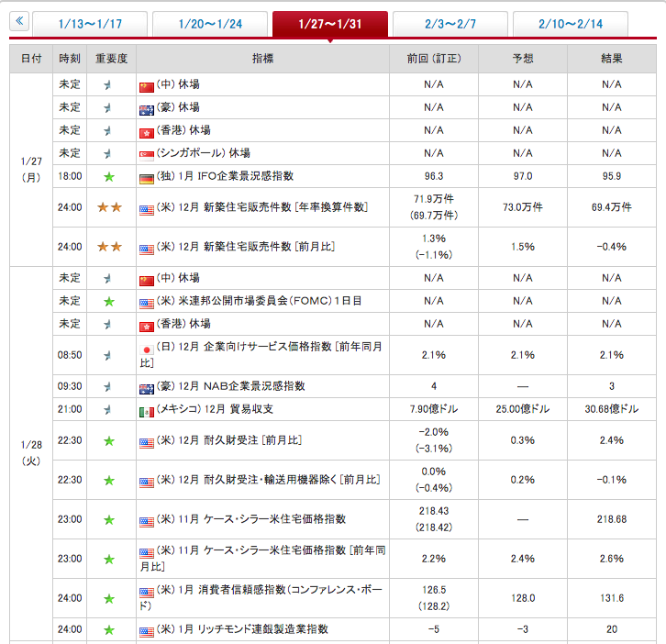Click the 重要度 column header

pos(111,59)
